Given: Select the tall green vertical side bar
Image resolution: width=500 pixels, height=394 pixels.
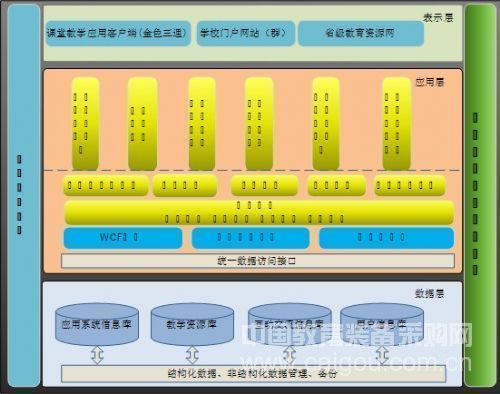Looking at the screenshot, I should click(x=480, y=196).
